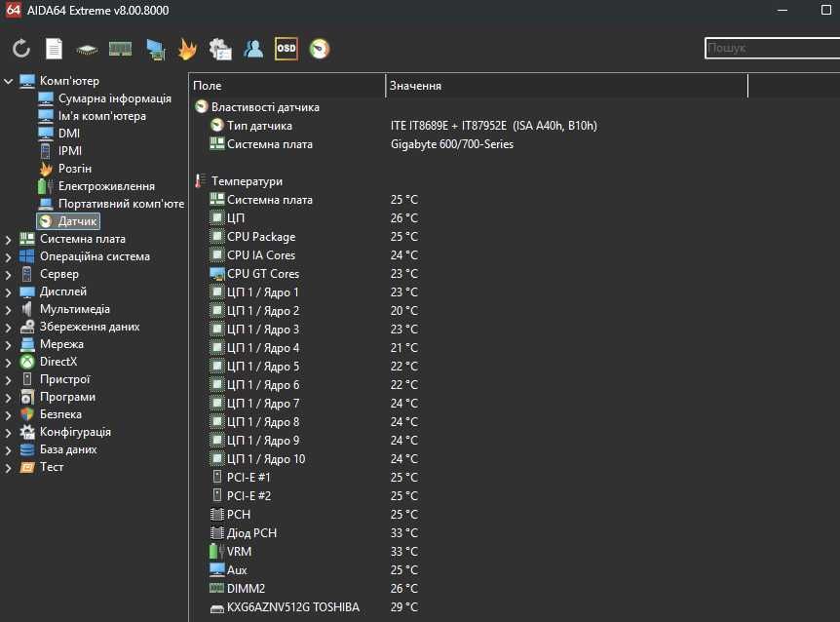Open the gear preferences toolbar icon
840x622 pixels.
point(220,49)
